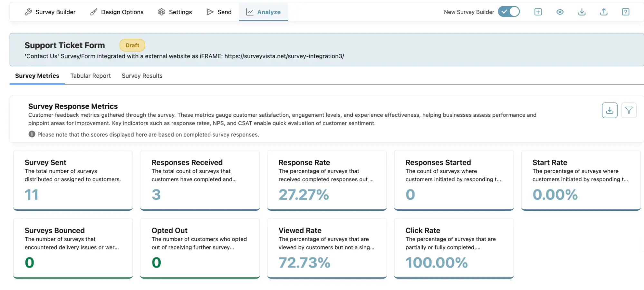
Task: Open the Settings tab
Action: (175, 12)
